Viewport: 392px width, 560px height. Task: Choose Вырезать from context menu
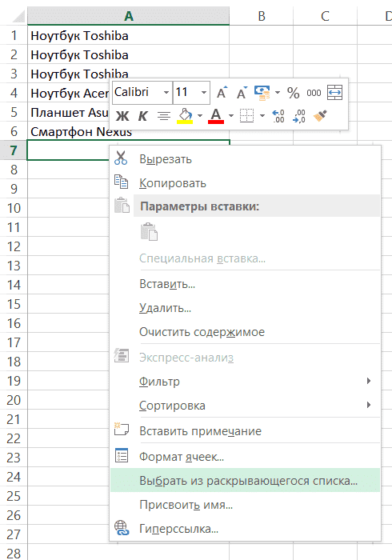tap(245, 159)
